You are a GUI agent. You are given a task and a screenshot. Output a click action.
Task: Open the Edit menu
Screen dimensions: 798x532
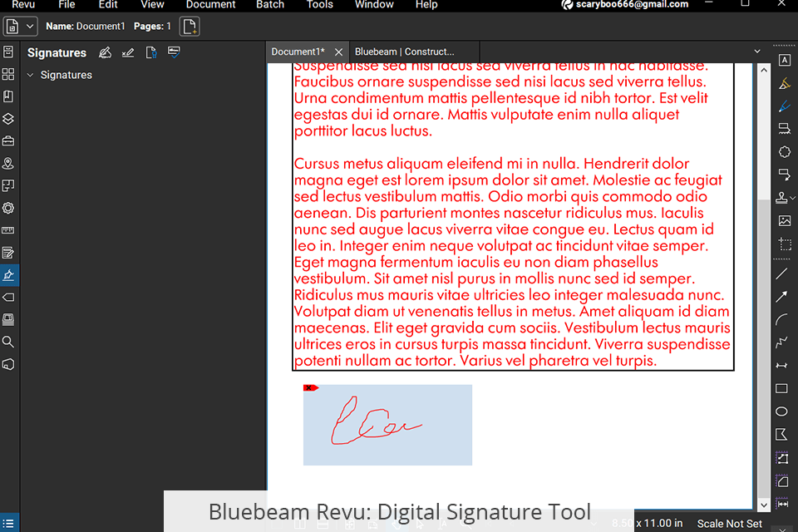(x=108, y=5)
